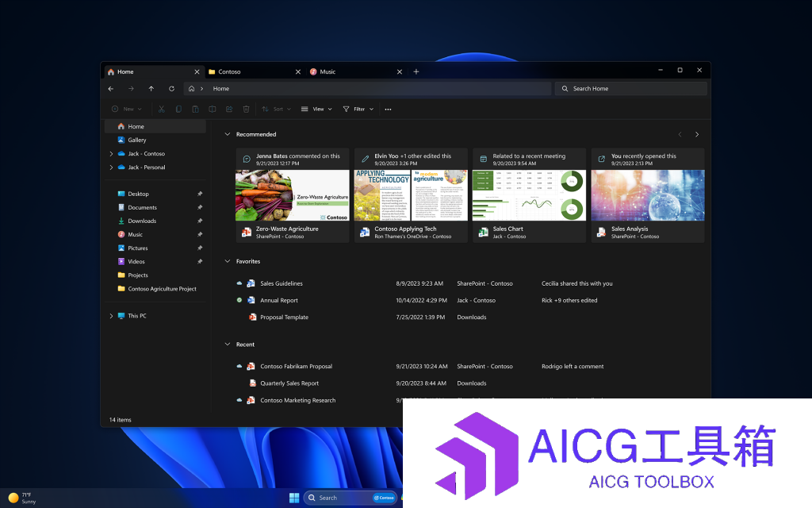Unpin Desktop using its pin icon

200,194
